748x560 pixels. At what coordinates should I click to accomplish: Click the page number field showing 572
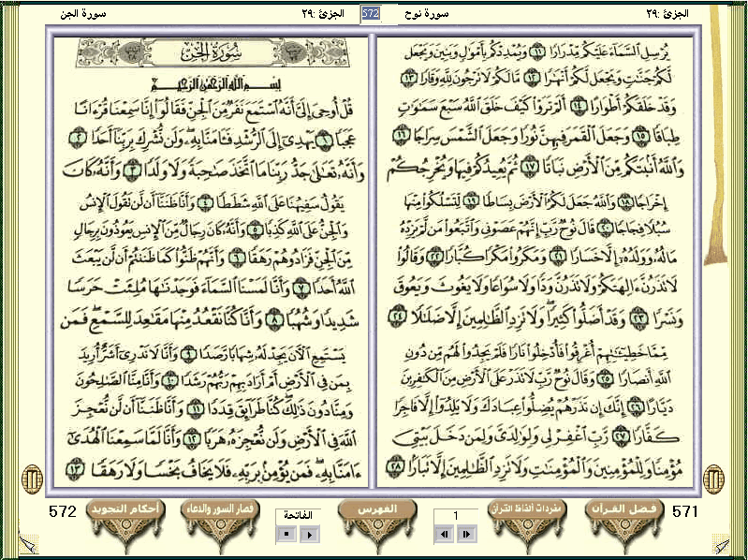point(371,13)
